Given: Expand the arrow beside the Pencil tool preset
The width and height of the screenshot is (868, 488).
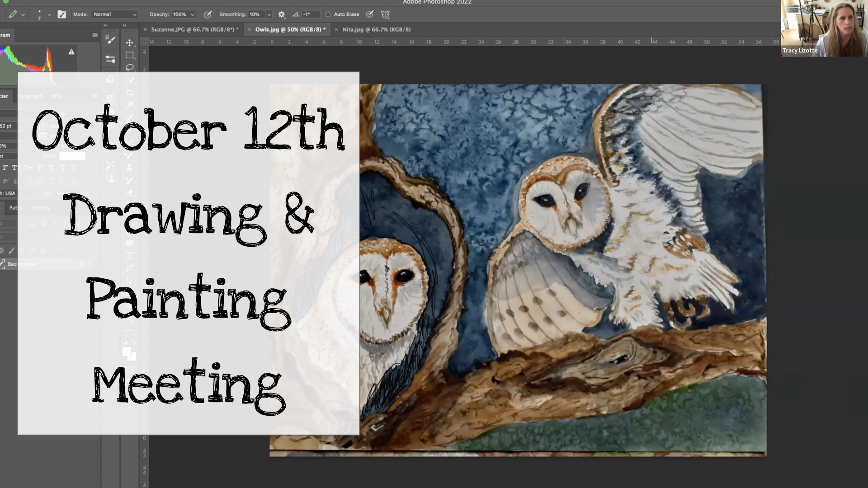Looking at the screenshot, I should coord(23,15).
